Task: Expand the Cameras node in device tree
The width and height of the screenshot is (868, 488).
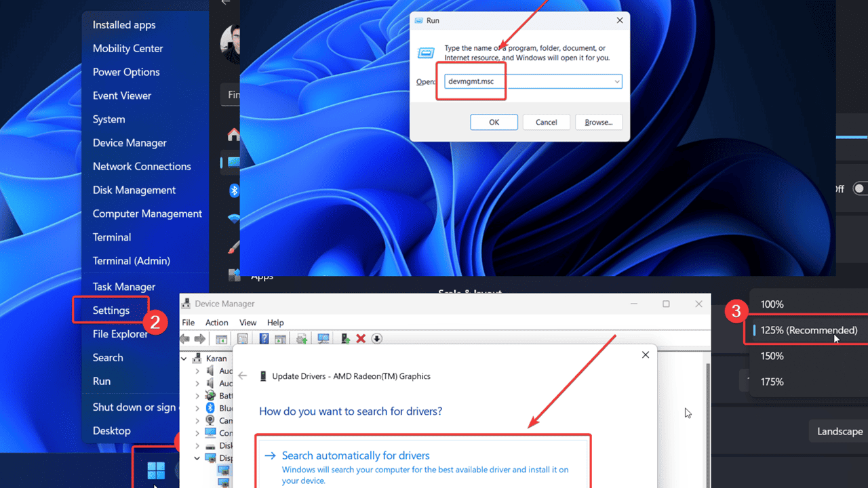Action: pos(197,421)
